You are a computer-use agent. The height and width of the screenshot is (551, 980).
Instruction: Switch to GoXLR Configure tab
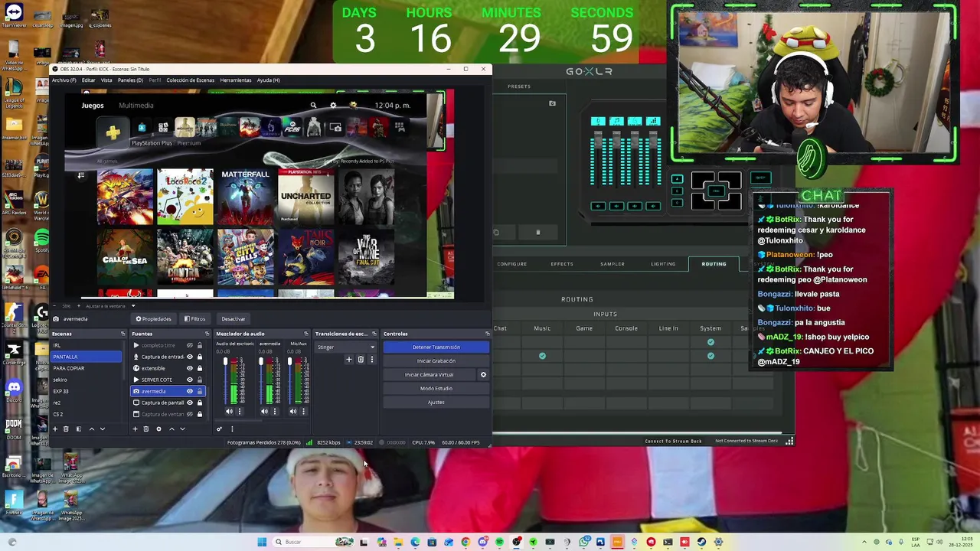511,264
